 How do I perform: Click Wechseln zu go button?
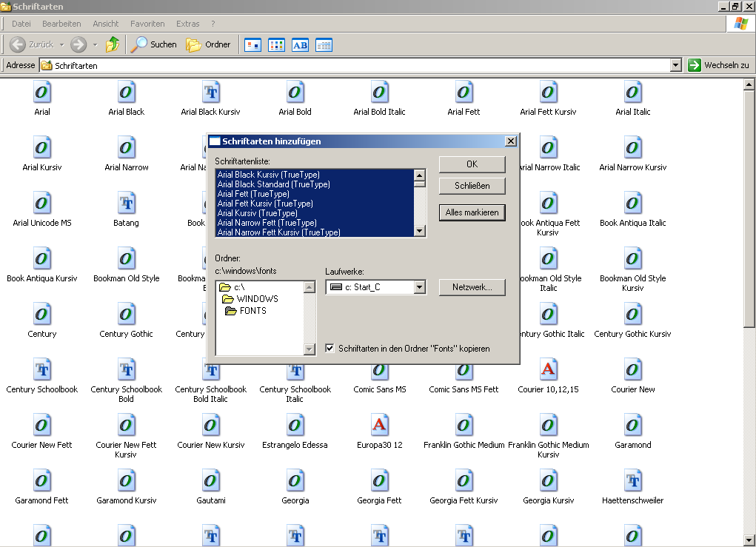[x=720, y=65]
